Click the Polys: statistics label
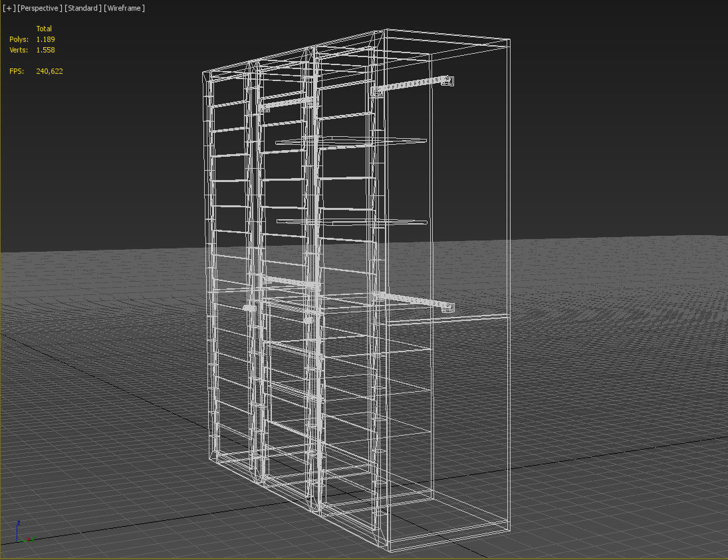728x560 pixels. point(19,39)
